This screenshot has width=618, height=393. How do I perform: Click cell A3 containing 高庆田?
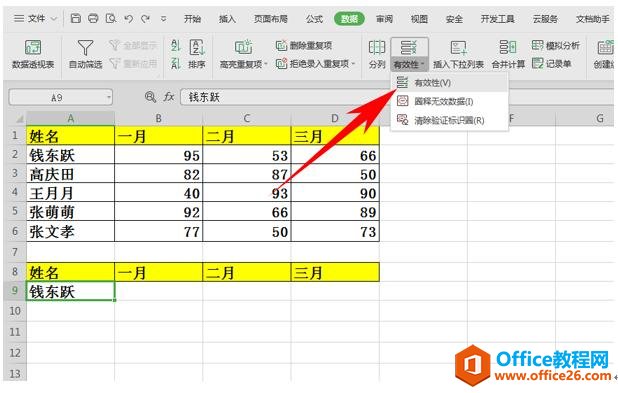point(71,174)
